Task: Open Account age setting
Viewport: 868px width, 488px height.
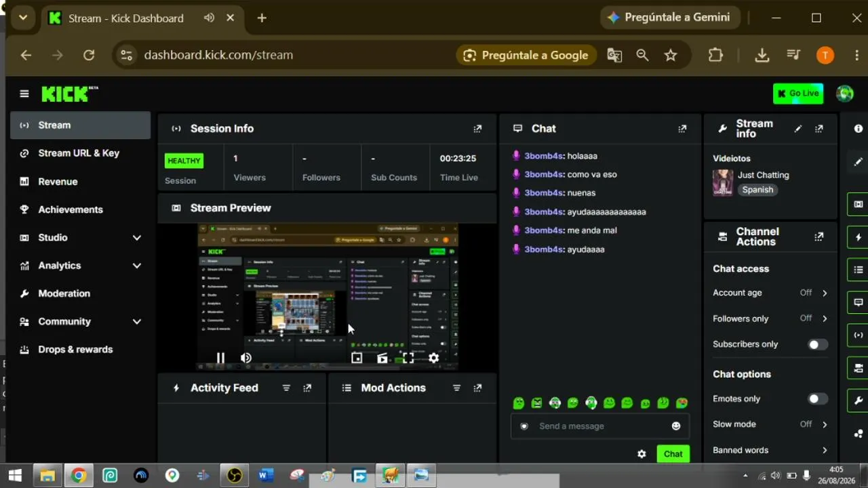Action: pyautogui.click(x=770, y=293)
